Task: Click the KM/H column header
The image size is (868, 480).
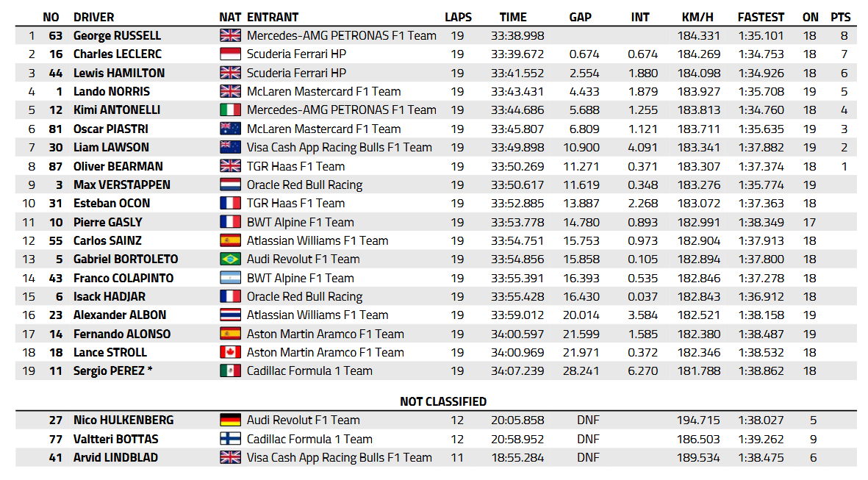Action: 698,17
